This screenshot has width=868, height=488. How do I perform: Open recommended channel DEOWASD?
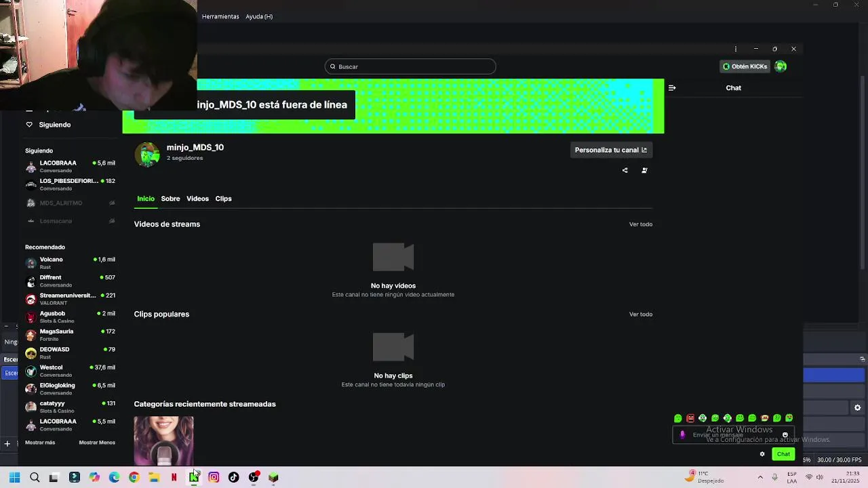click(70, 352)
